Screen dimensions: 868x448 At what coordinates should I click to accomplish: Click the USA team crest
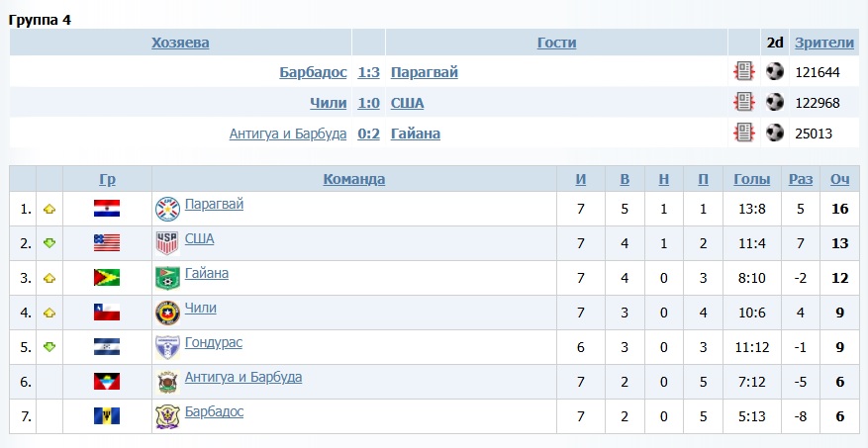[166, 243]
